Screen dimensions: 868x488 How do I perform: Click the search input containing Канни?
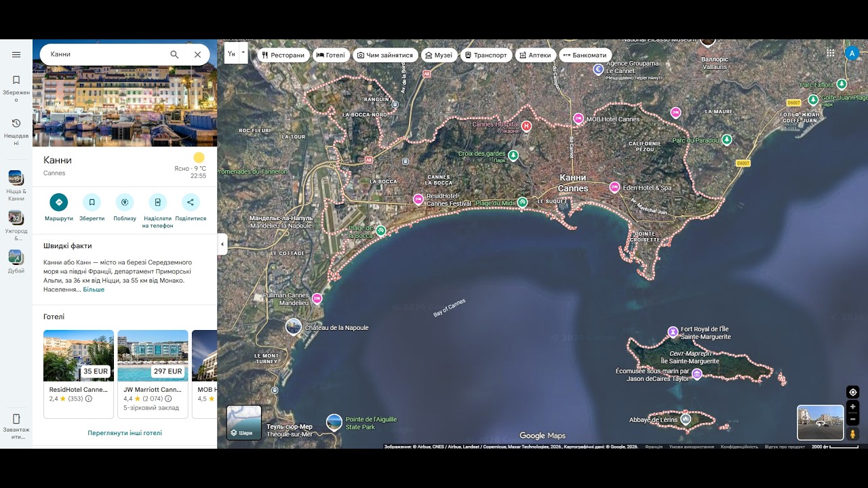click(x=105, y=55)
